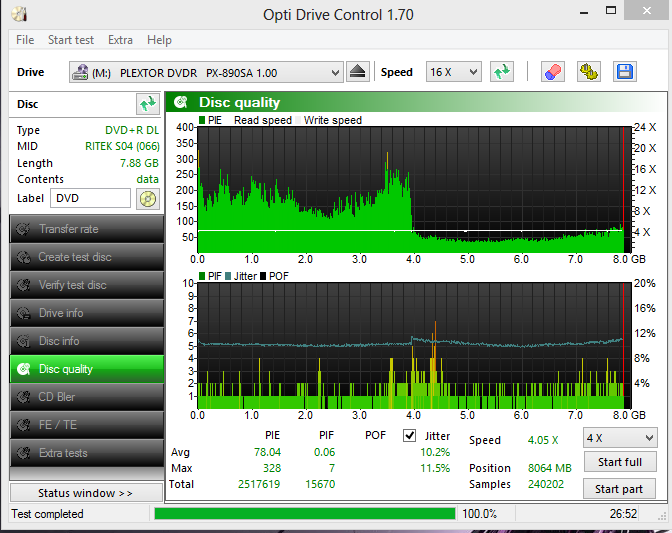
Task: Click the green PIF legend swatch
Action: [202, 276]
